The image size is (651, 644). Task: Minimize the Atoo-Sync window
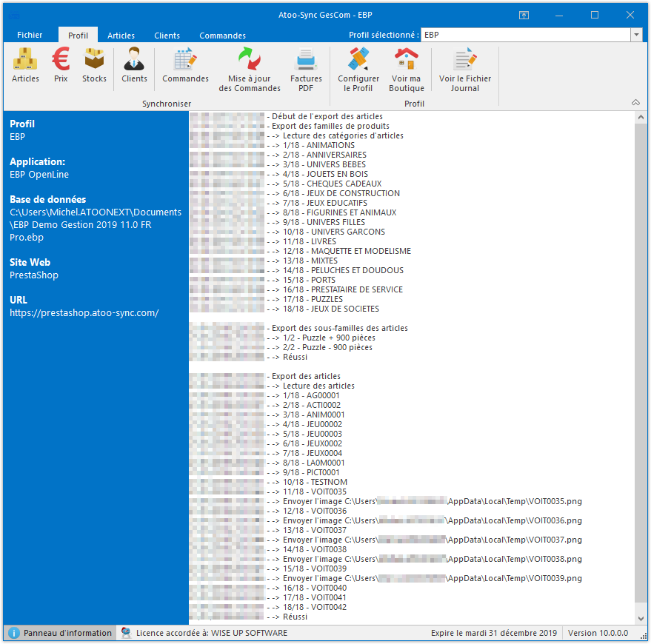tap(559, 16)
